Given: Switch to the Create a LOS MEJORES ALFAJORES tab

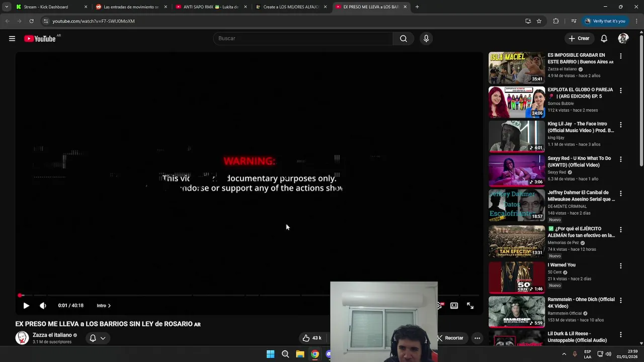Looking at the screenshot, I should coord(291,7).
